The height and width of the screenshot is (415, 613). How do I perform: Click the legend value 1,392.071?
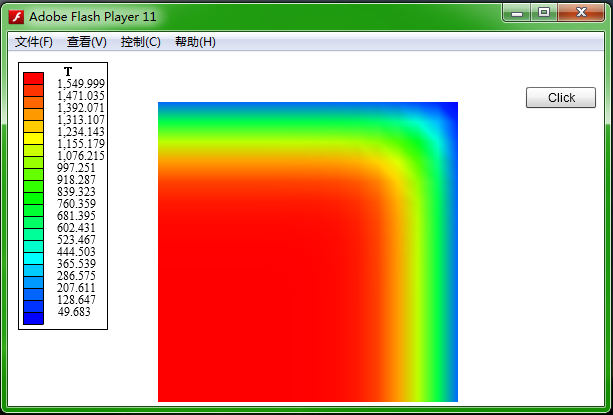(x=81, y=108)
